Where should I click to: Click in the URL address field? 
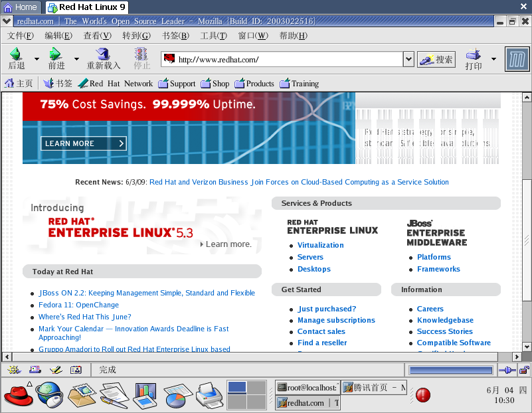282,60
